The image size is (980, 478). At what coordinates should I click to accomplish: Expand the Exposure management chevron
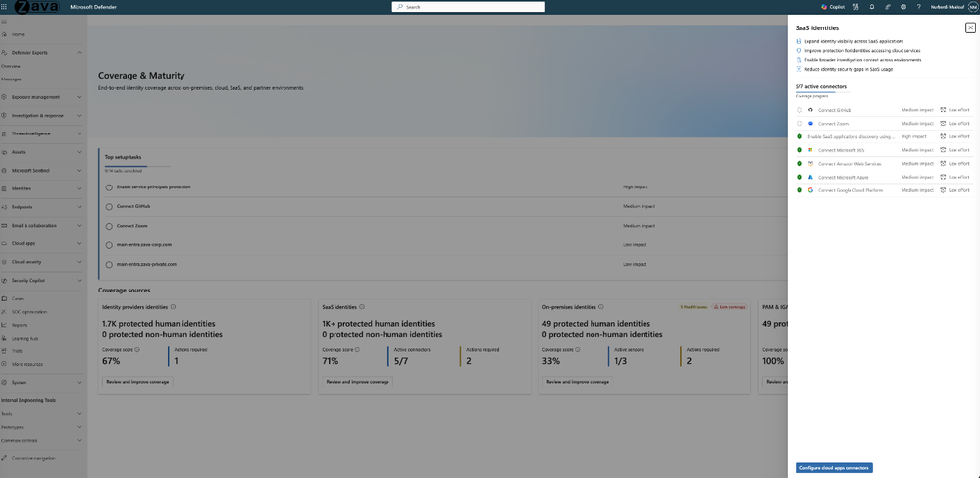tap(80, 97)
